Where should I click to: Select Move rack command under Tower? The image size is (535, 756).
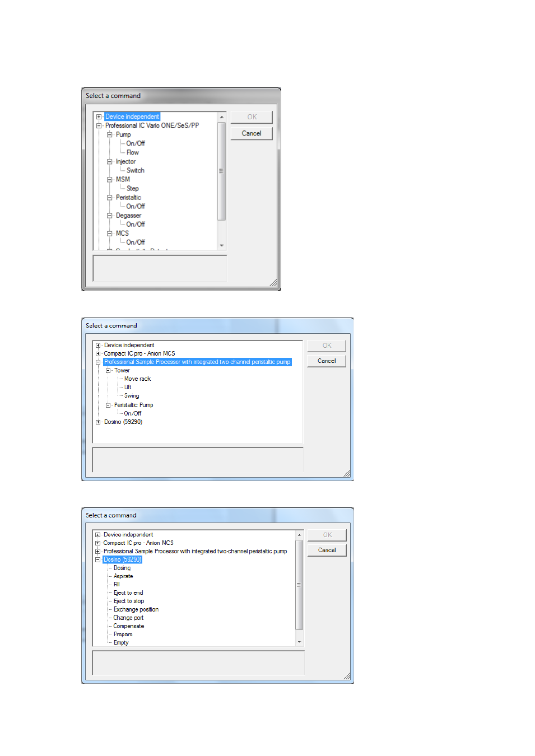coord(137,379)
